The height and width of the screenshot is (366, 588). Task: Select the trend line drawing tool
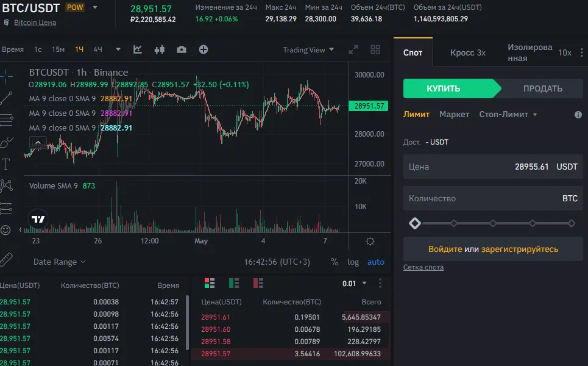(x=6, y=98)
